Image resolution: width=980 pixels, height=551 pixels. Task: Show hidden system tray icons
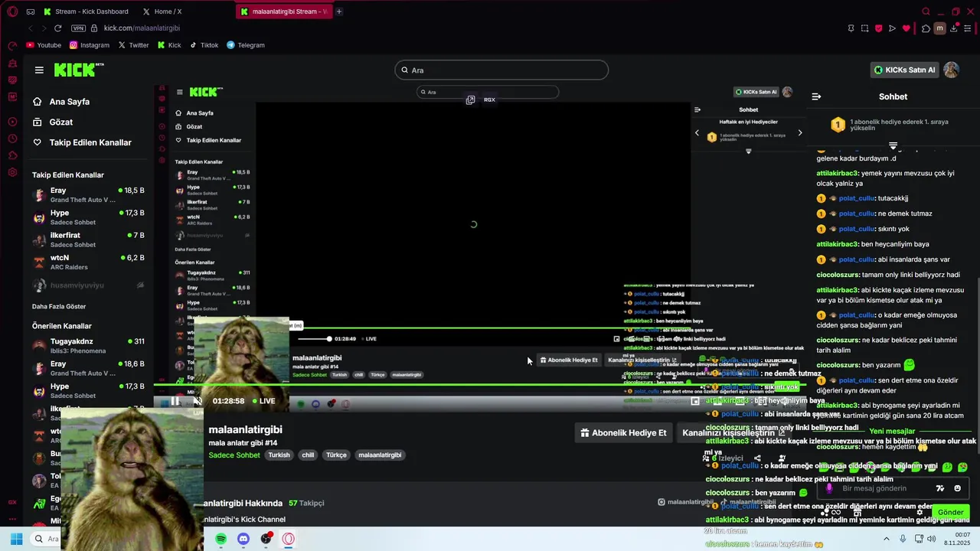coord(887,539)
